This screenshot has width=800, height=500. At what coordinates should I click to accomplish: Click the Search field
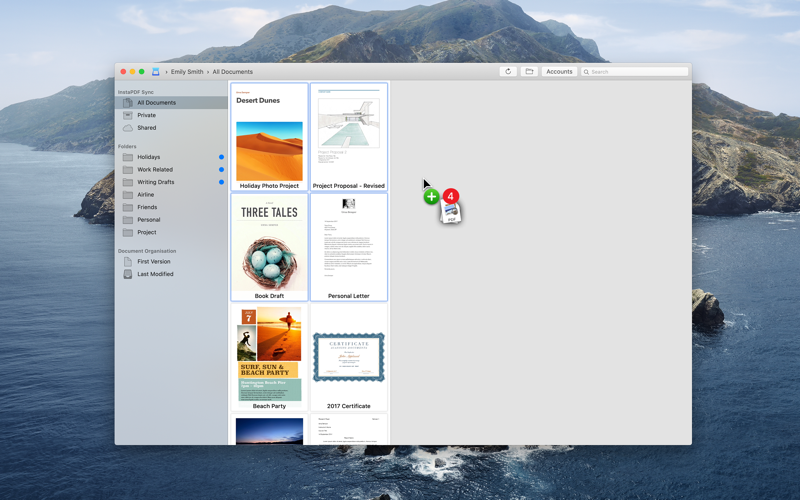[x=635, y=72]
